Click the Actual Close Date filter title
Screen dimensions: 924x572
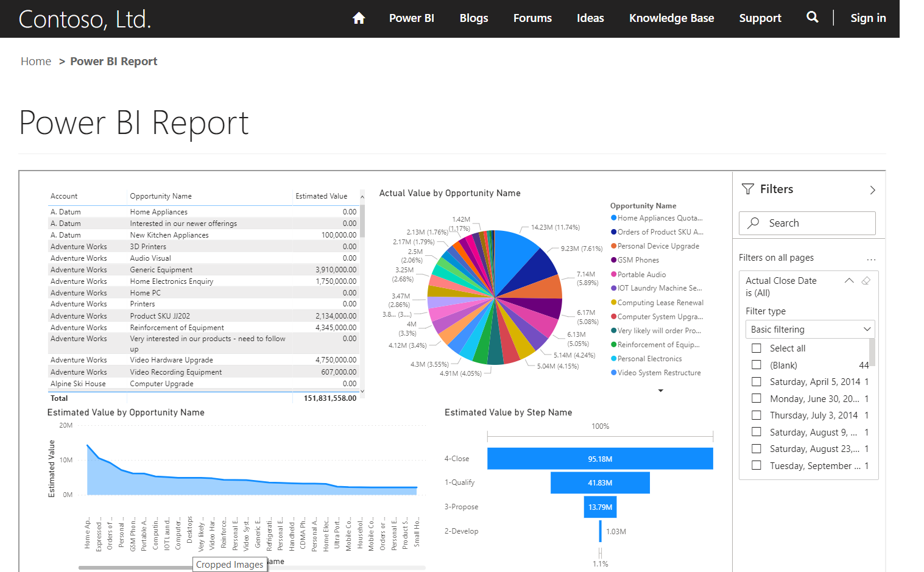pyautogui.click(x=781, y=281)
